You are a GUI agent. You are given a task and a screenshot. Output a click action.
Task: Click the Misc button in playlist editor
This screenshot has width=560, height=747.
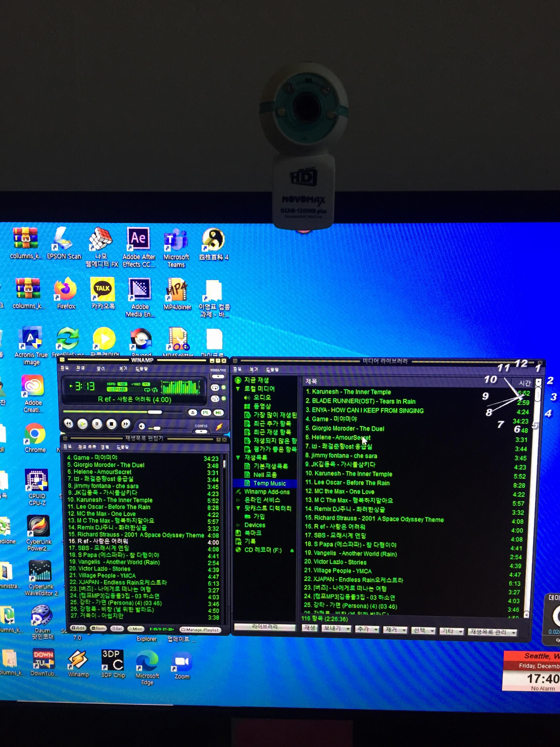pos(136,629)
